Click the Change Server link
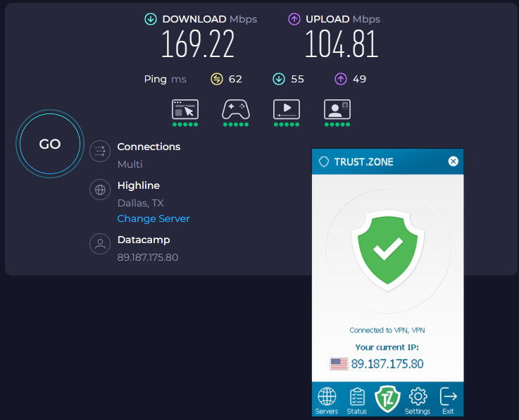The height and width of the screenshot is (420, 519). (x=154, y=218)
